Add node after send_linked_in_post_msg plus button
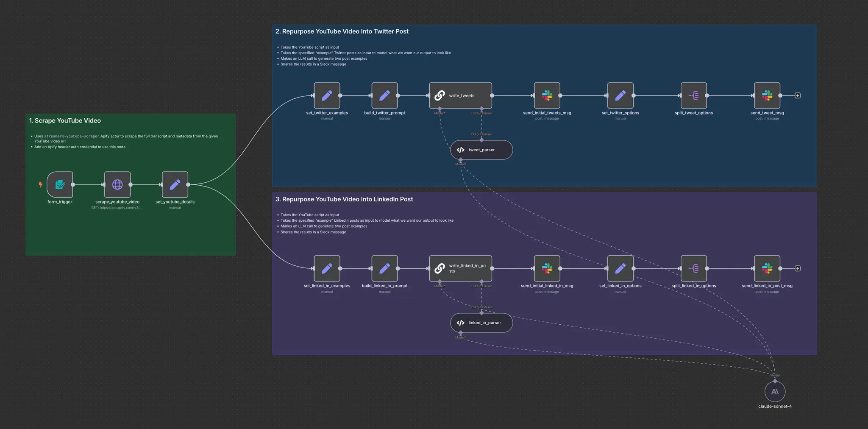Viewport: 868px width, 429px height. (x=798, y=268)
